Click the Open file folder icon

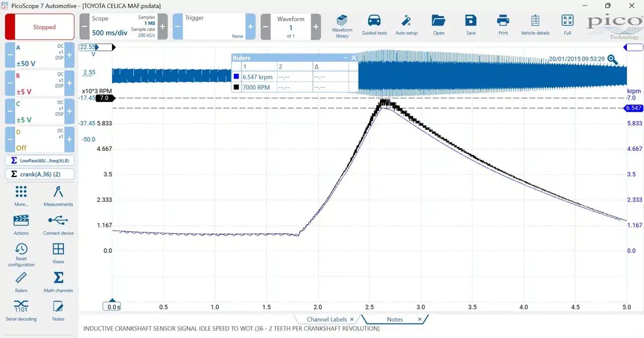pyautogui.click(x=438, y=21)
